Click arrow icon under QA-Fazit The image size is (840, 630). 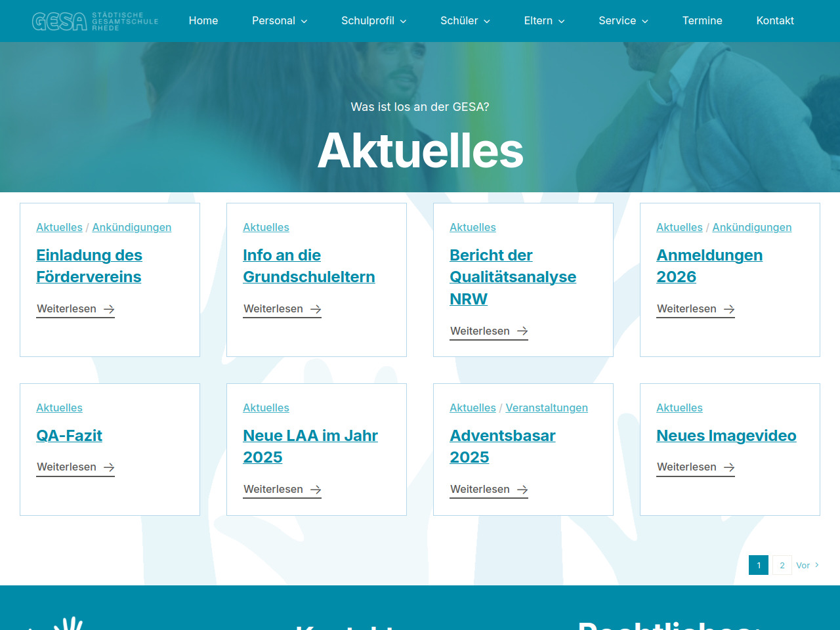(109, 467)
